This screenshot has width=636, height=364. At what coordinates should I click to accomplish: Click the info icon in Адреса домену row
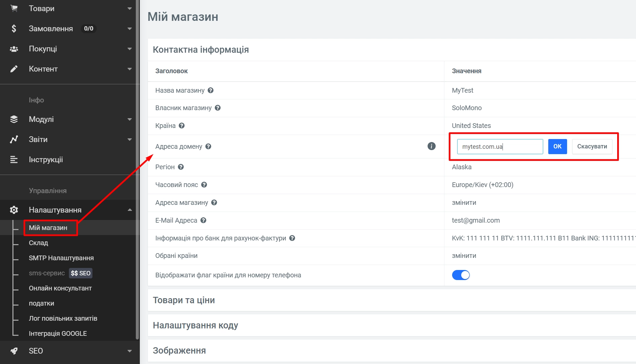point(431,146)
